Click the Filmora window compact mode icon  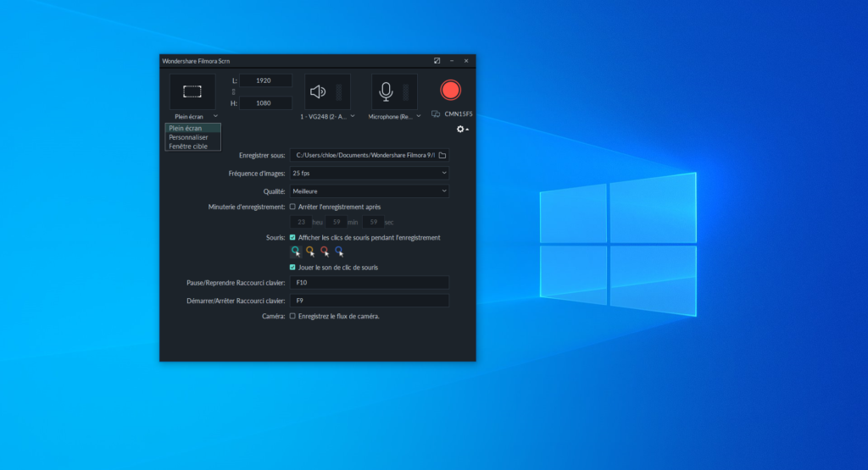(437, 61)
